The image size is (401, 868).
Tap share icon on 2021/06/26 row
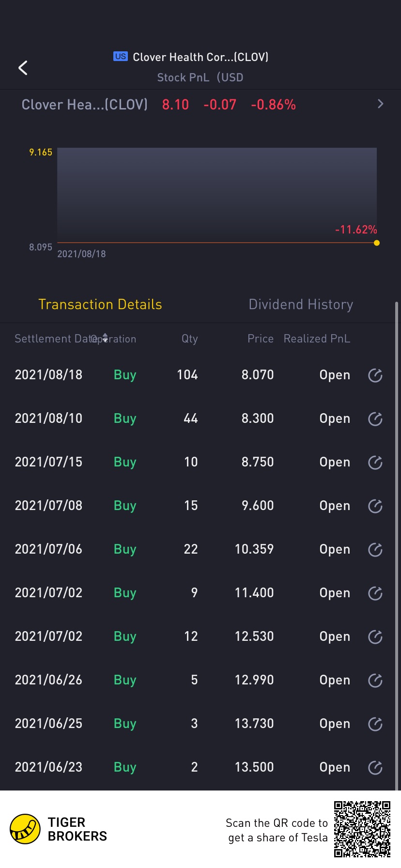point(375,681)
